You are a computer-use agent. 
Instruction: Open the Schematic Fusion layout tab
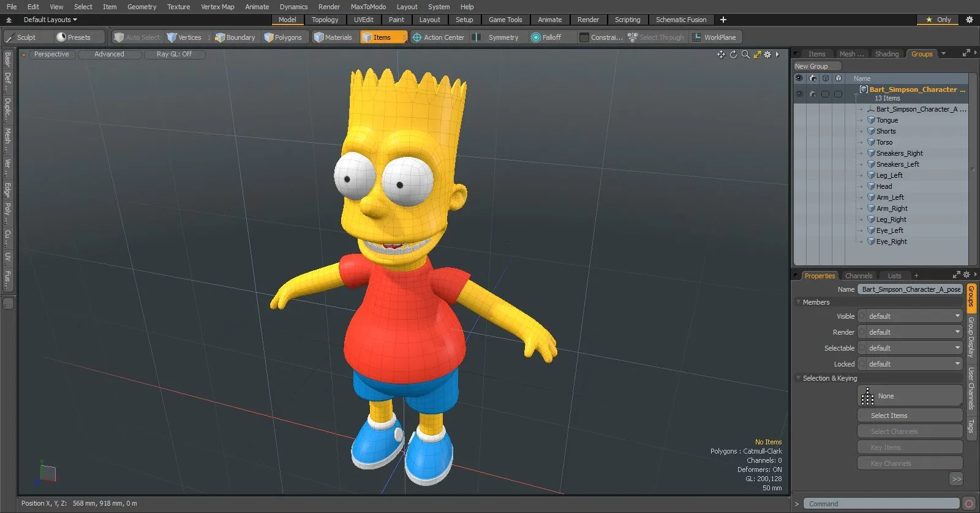click(x=680, y=20)
